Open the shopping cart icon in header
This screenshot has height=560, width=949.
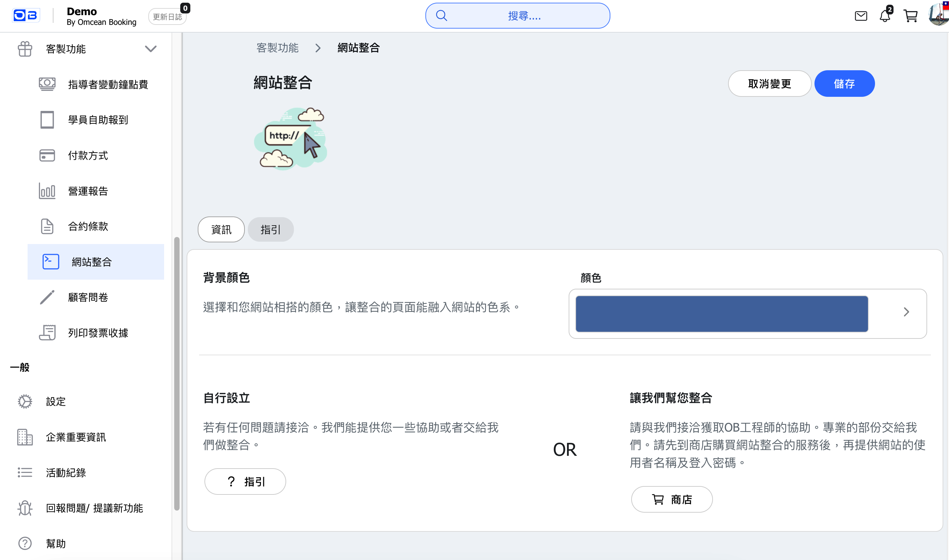[911, 16]
